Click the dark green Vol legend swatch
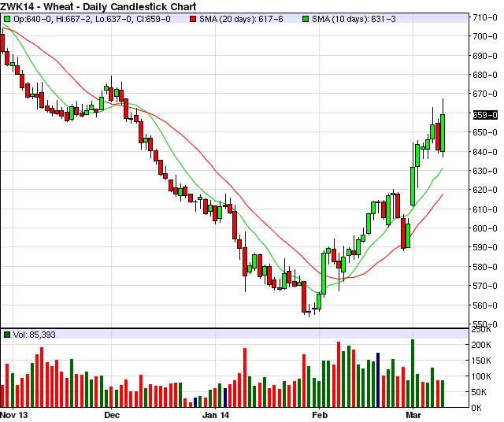The image size is (504, 422). [7, 335]
